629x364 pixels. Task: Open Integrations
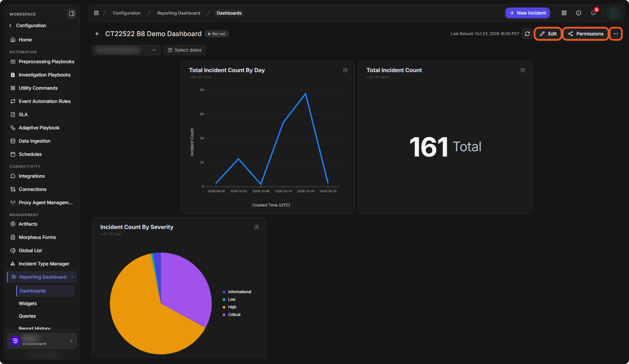(x=42, y=176)
